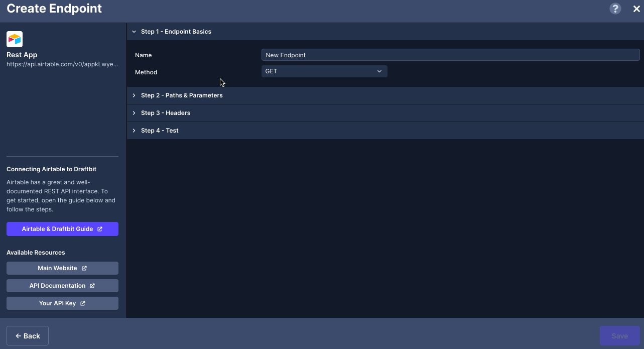Click the Method field label
This screenshot has height=349, width=644.
tap(146, 72)
